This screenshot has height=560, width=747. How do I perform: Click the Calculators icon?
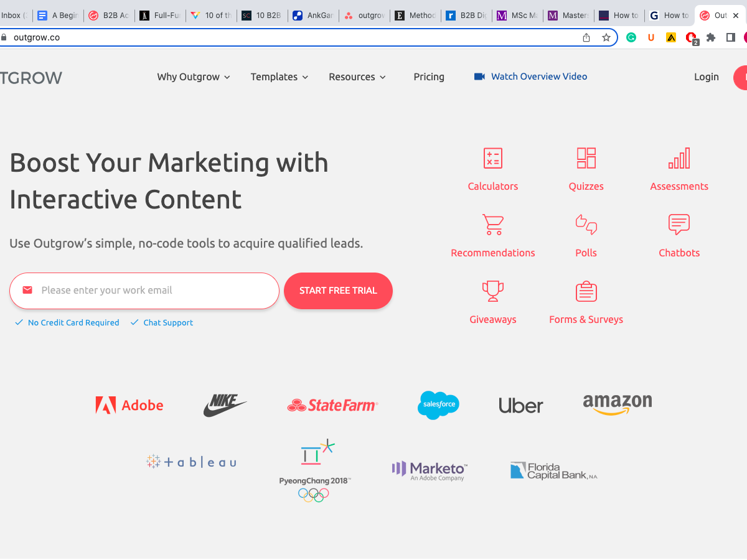pyautogui.click(x=492, y=159)
